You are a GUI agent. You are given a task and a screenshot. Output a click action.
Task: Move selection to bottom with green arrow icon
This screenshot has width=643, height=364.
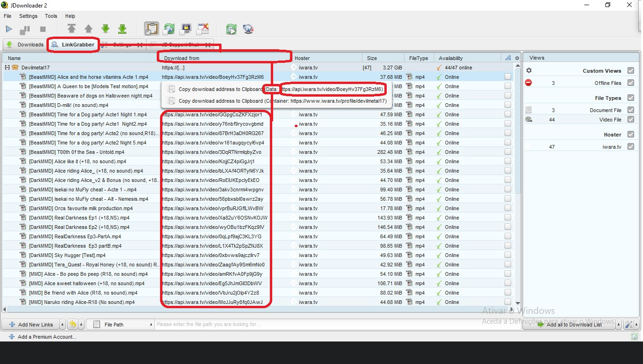click(122, 29)
